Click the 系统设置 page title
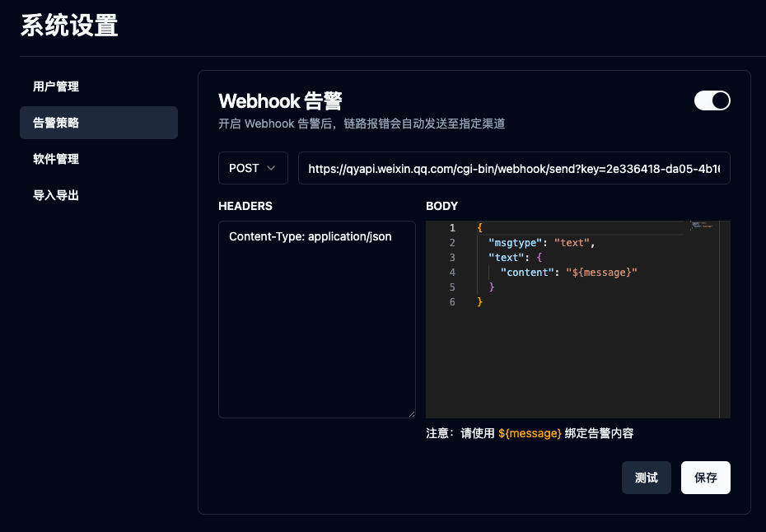The width and height of the screenshot is (766, 532). pos(68,26)
